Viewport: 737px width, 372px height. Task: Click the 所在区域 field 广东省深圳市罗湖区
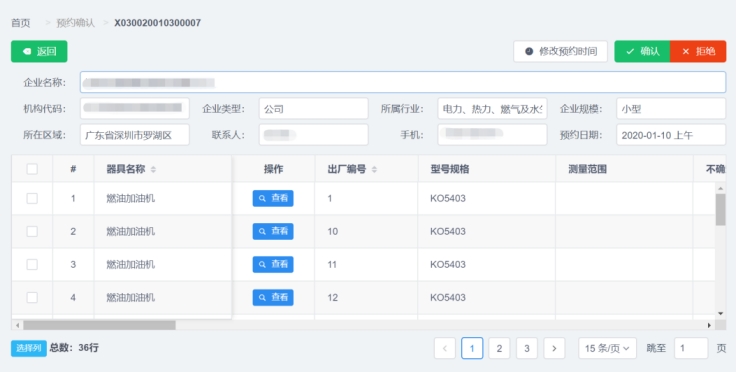135,135
